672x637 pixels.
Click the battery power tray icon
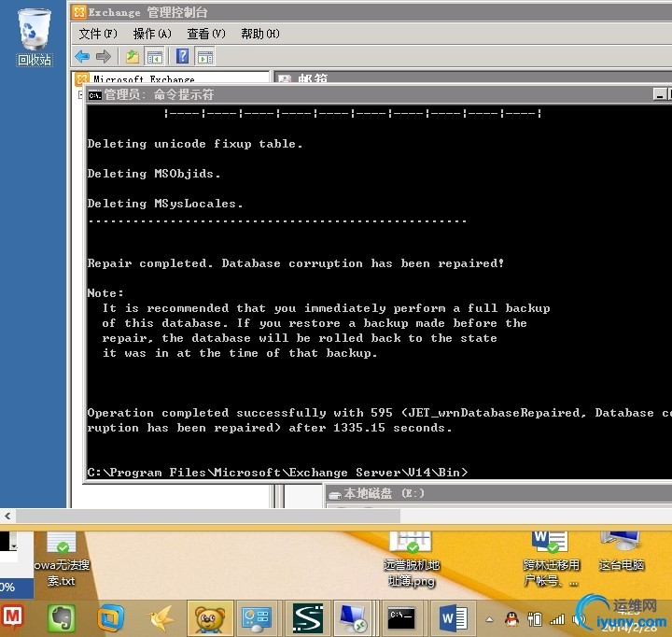535,619
